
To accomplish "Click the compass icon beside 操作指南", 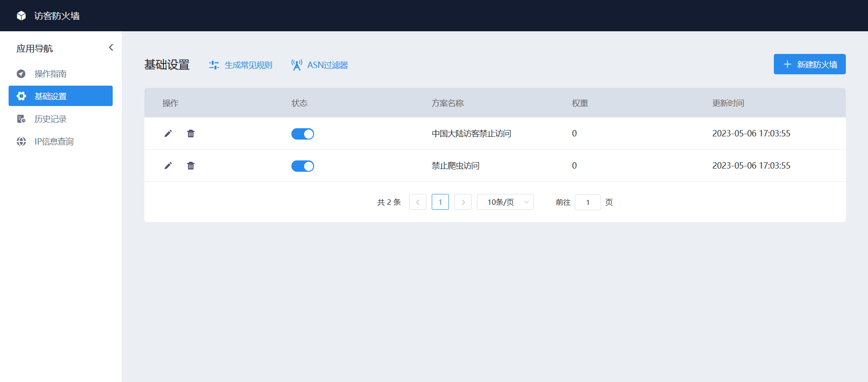I will [21, 73].
